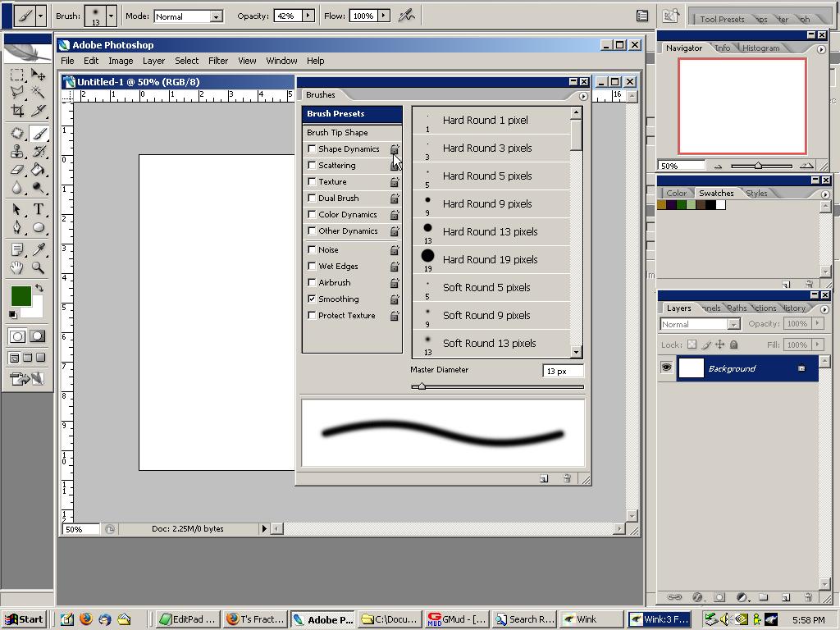Select the Crop tool
The image size is (840, 630).
pos(16,111)
